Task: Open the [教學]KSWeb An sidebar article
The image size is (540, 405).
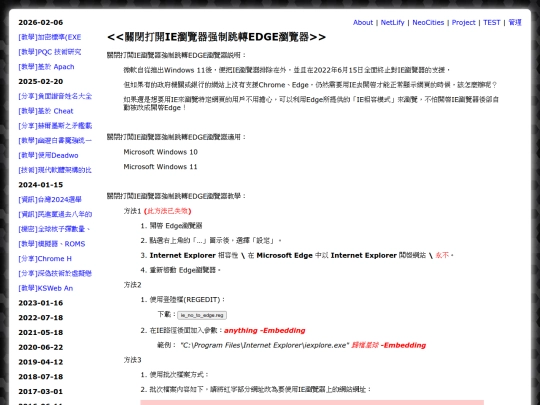Action: [46, 288]
